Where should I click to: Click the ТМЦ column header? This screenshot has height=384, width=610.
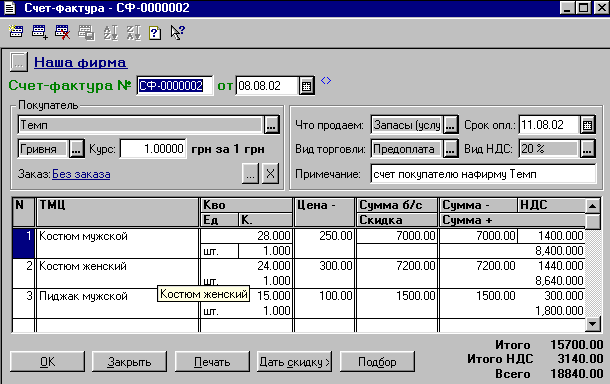117,212
